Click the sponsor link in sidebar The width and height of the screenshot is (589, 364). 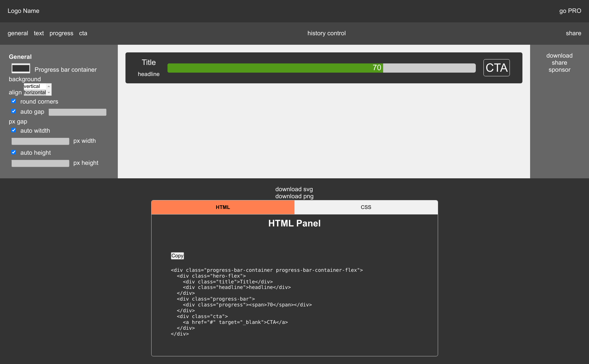tap(559, 70)
